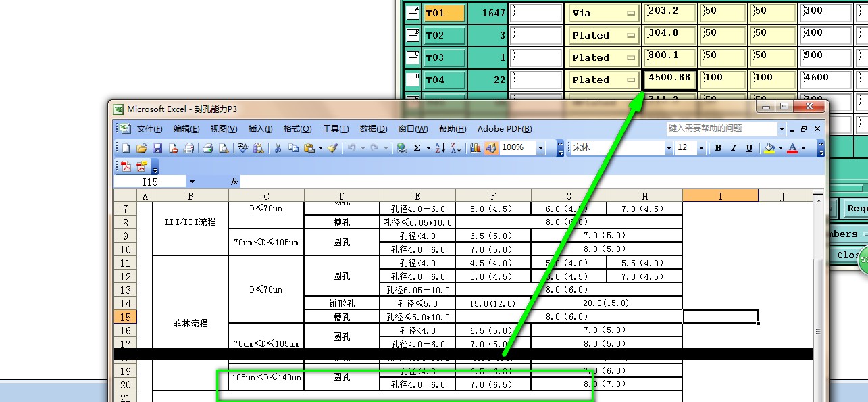Image resolution: width=868 pixels, height=402 pixels.
Task: Open the 编辑(E) menu
Action: pos(186,128)
